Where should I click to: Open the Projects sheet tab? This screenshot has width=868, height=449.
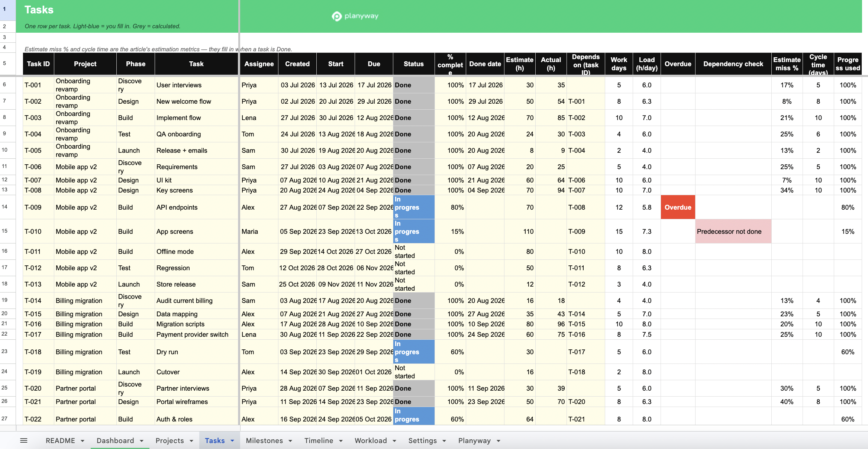[170, 440]
